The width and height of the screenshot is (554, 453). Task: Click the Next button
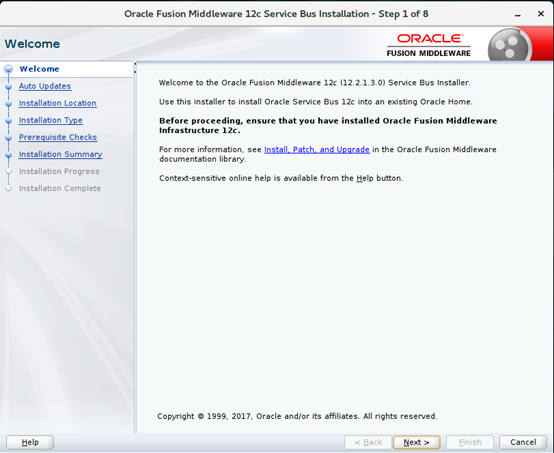[417, 442]
